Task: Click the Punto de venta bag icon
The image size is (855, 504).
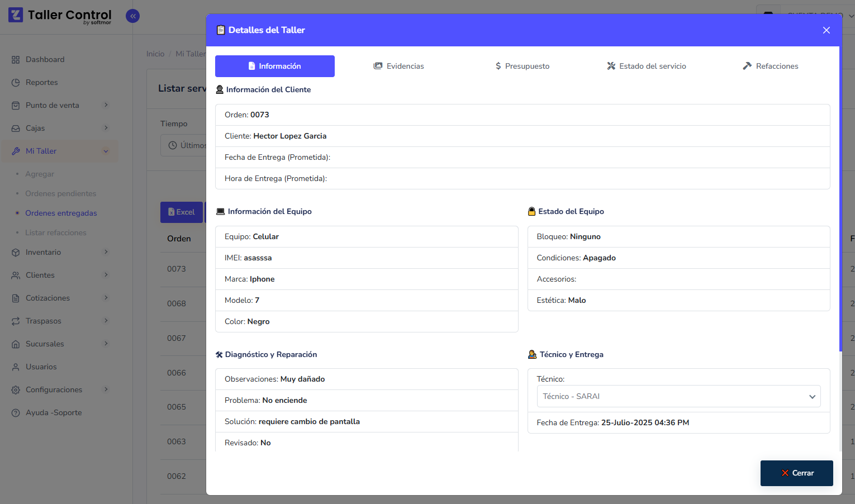Action: [x=16, y=106]
